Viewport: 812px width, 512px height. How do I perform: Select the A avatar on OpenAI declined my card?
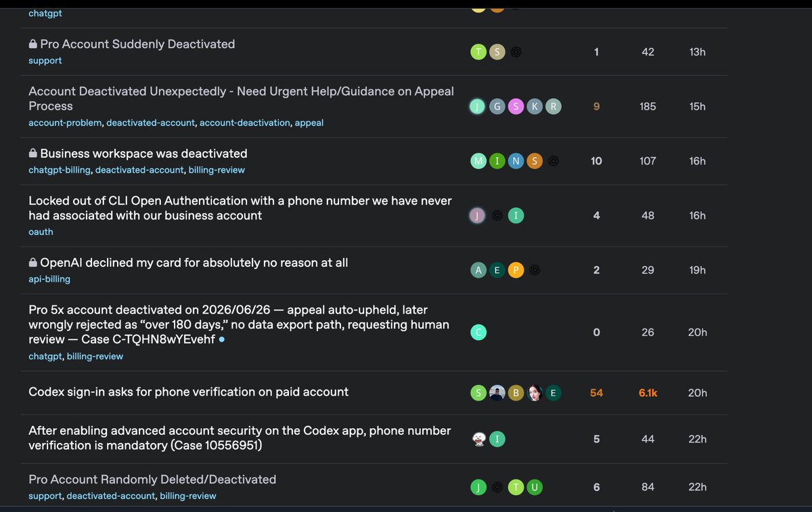478,270
